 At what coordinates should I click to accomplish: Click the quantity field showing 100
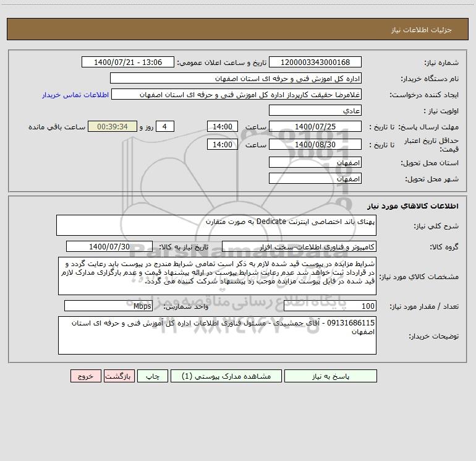(x=330, y=306)
